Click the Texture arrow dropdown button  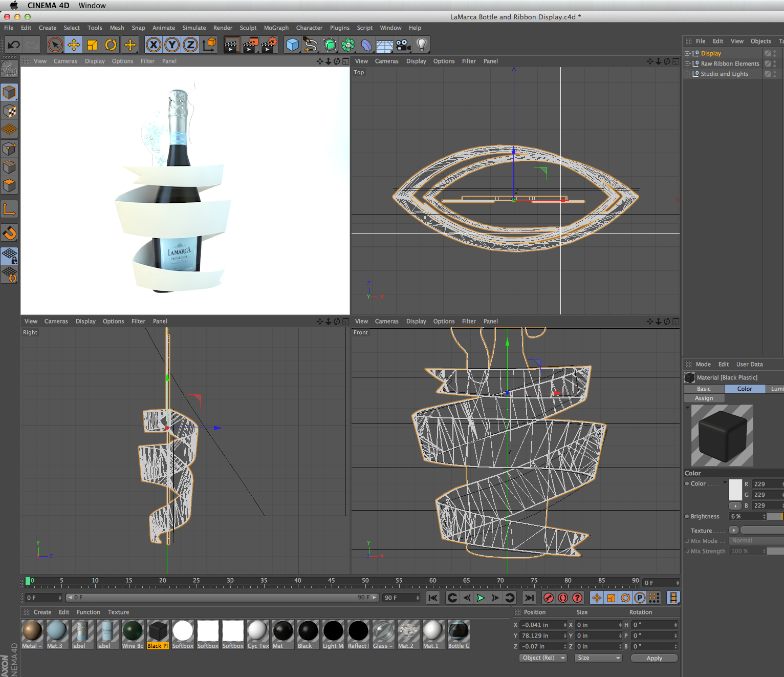733,530
